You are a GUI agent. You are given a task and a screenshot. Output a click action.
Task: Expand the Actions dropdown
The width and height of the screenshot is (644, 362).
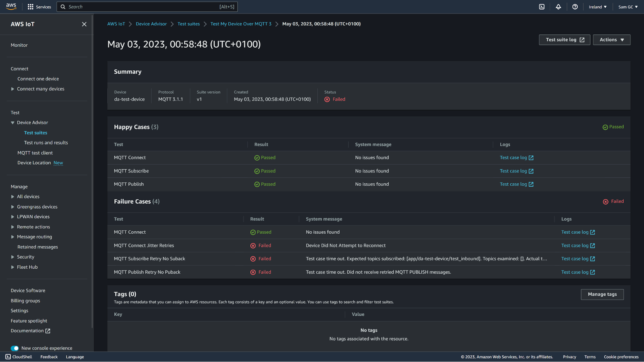pyautogui.click(x=611, y=40)
